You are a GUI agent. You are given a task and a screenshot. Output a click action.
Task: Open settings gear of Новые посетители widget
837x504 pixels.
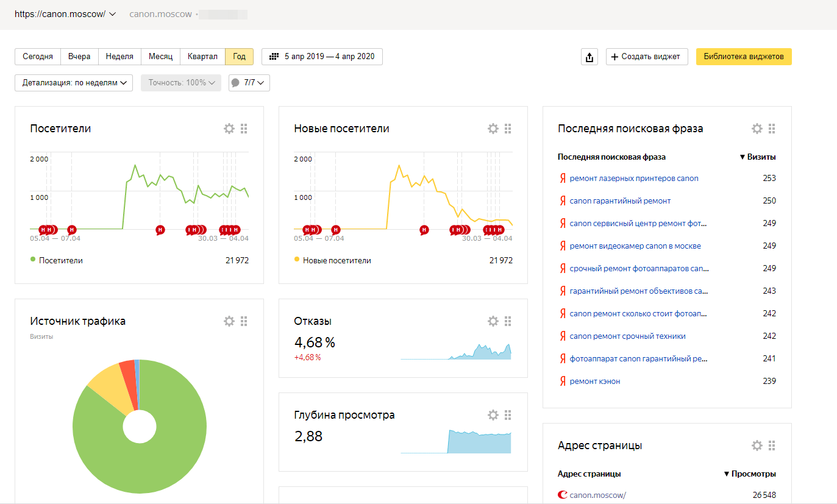(x=493, y=129)
